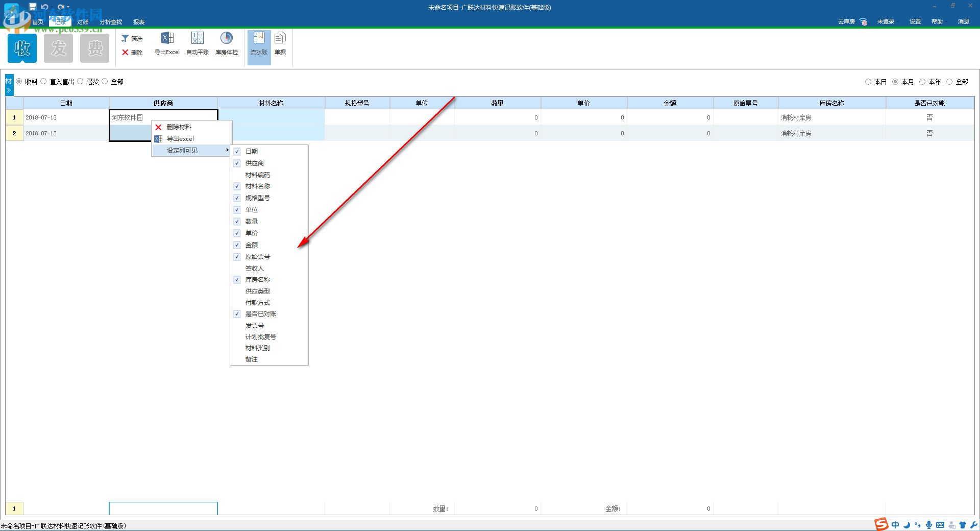Uncheck the 日期 column visibility
Viewport: 980px width, 531px height.
pos(237,152)
